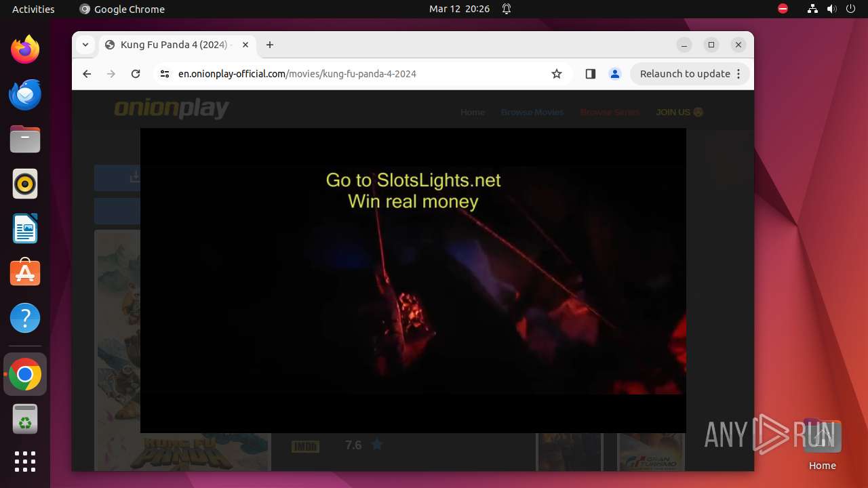
Task: Go back in Chrome history
Action: click(x=87, y=74)
